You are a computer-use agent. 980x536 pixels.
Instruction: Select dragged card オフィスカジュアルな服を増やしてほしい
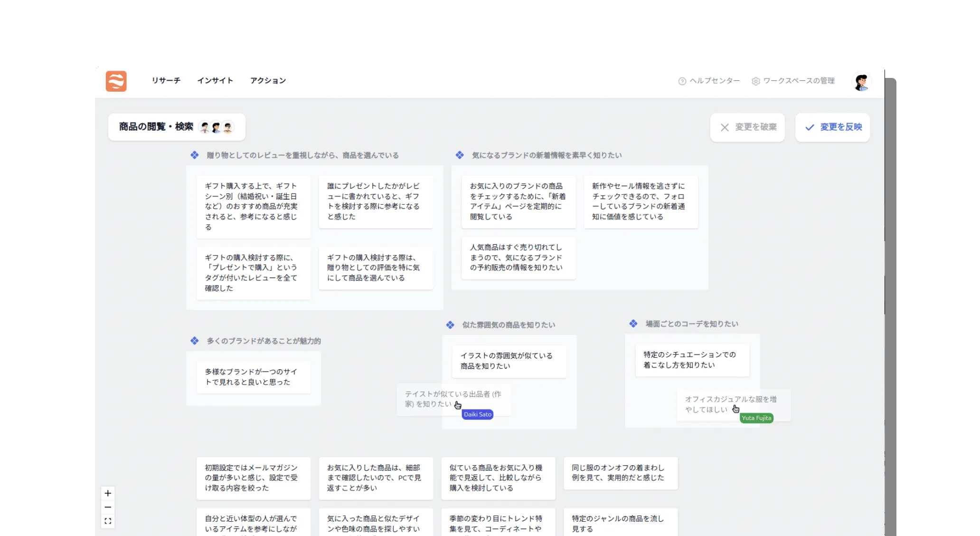[734, 405]
